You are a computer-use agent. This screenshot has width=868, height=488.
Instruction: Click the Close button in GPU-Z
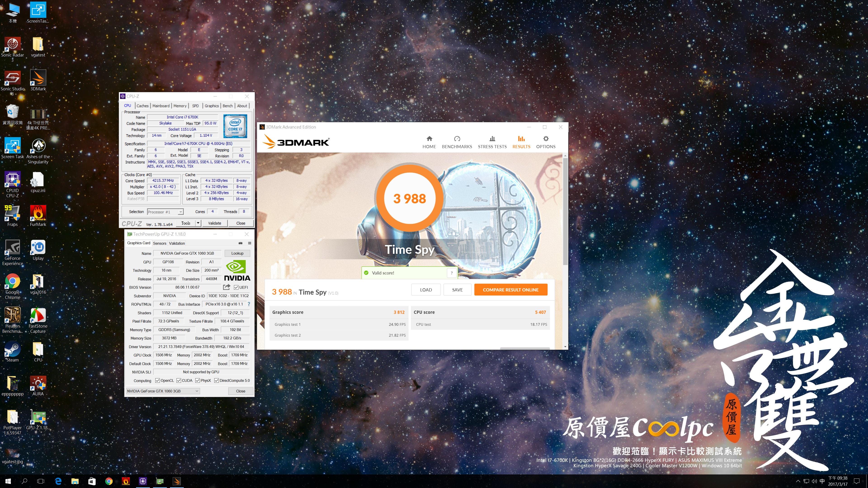(x=241, y=391)
